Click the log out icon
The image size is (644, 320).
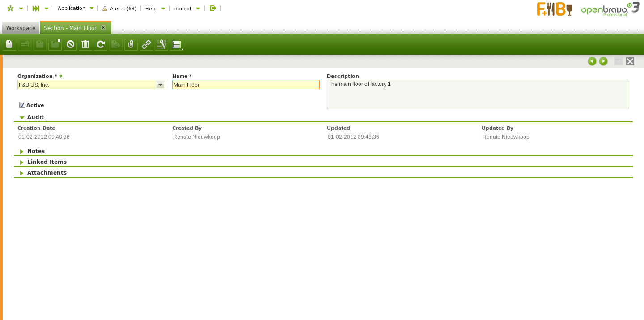pyautogui.click(x=213, y=8)
